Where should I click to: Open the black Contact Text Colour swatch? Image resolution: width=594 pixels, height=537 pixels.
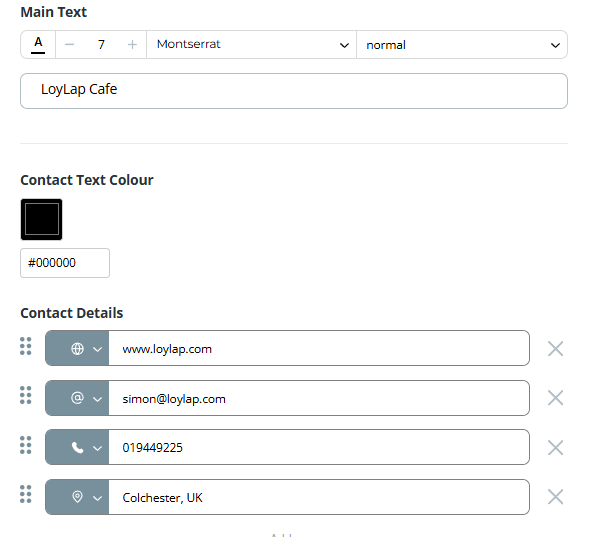click(41, 219)
